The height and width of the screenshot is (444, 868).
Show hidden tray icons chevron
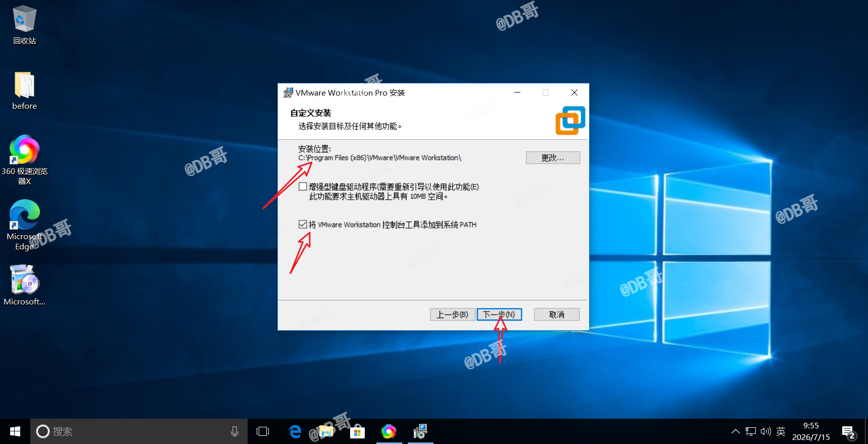click(736, 431)
